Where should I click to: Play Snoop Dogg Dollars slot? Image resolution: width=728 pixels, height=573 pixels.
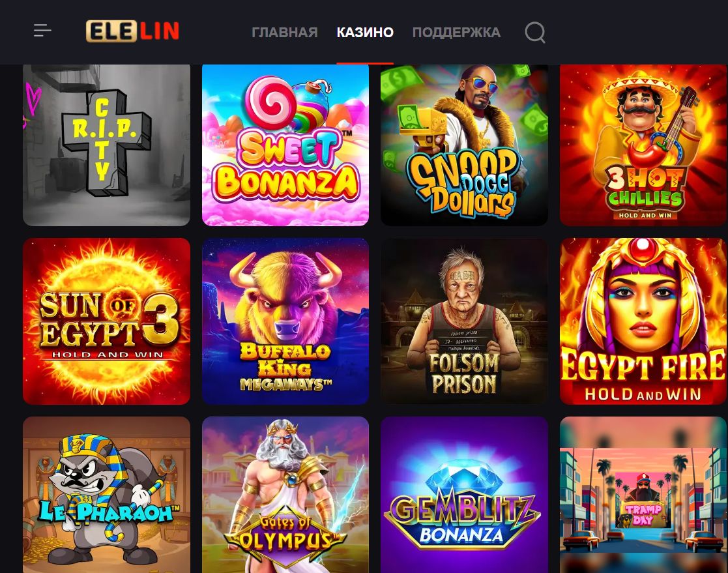click(x=464, y=145)
